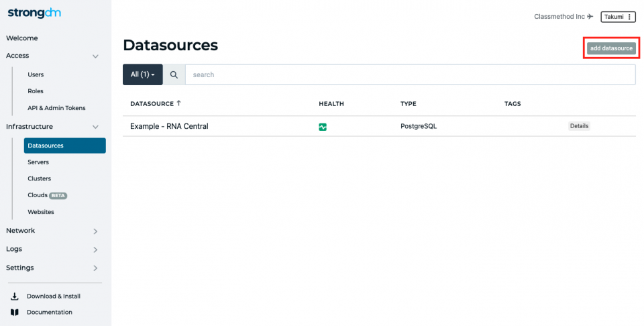
Task: Collapse the Infrastructure section chevron
Action: (x=95, y=127)
